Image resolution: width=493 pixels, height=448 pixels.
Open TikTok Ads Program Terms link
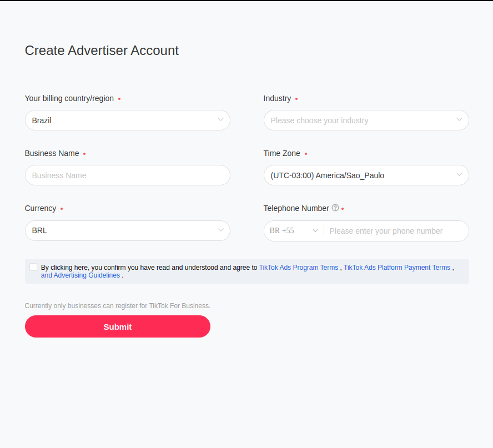(x=299, y=268)
